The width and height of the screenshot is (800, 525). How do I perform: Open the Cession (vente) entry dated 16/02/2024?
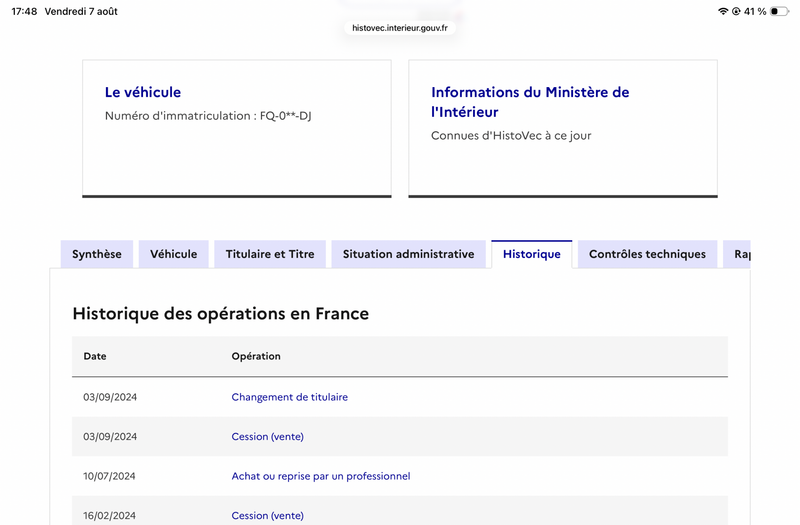click(267, 515)
